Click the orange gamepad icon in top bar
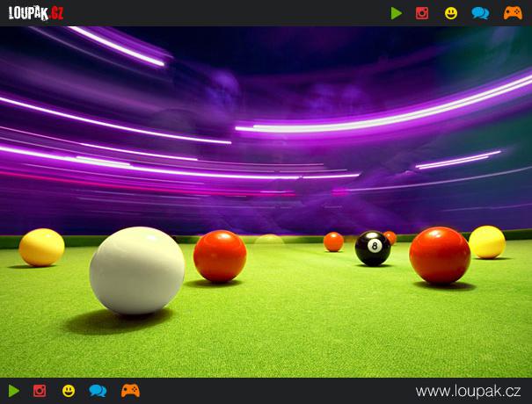Image resolution: width=532 pixels, height=404 pixels. pos(512,13)
